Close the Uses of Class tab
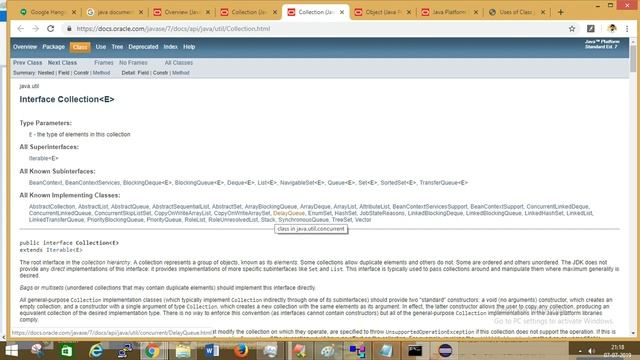 543,12
